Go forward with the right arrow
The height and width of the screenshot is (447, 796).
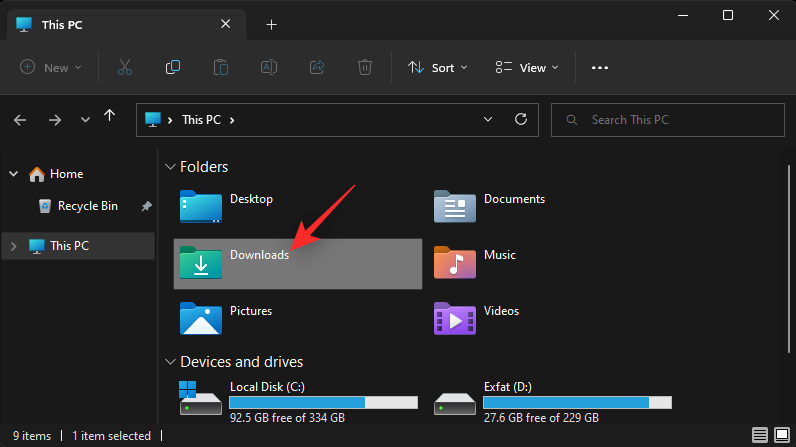point(55,120)
